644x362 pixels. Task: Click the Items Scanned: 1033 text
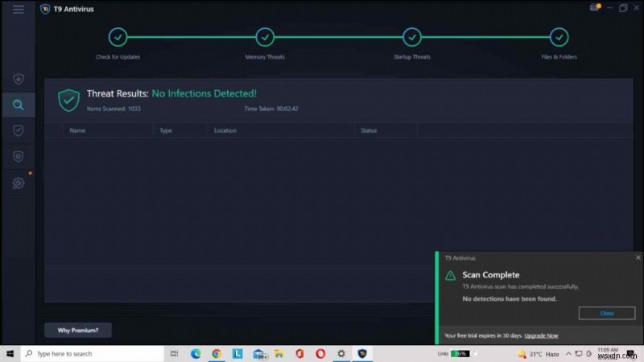click(x=114, y=109)
